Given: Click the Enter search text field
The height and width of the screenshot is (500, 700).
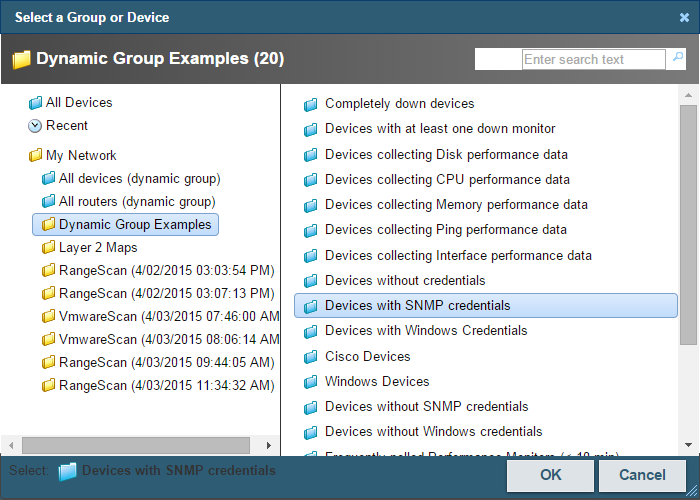Looking at the screenshot, I should tap(594, 59).
